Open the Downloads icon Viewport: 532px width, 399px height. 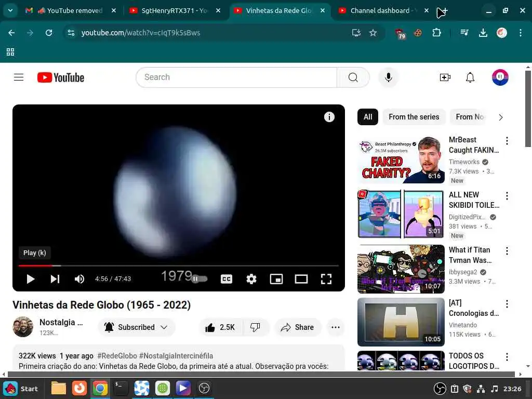(483, 33)
